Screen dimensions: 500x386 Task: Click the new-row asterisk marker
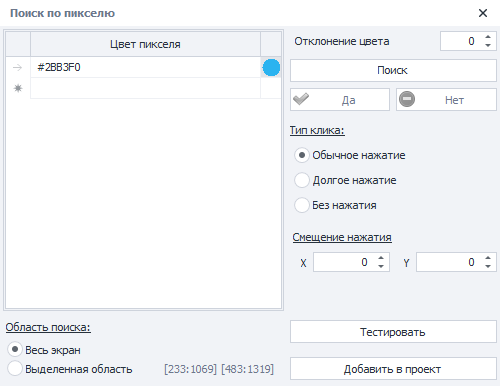(x=18, y=88)
